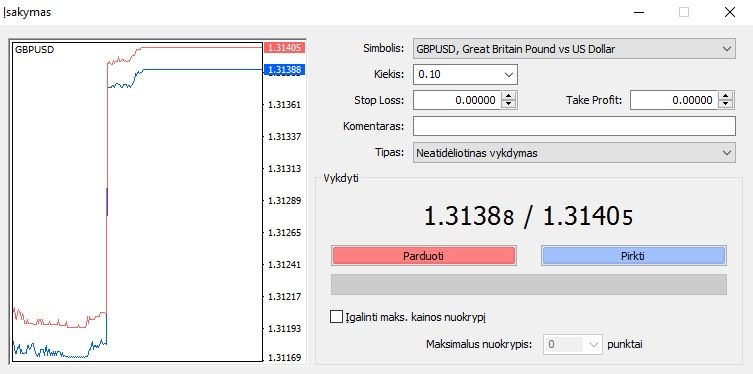Click the Vykdyti group label
753x374 pixels.
point(340,179)
